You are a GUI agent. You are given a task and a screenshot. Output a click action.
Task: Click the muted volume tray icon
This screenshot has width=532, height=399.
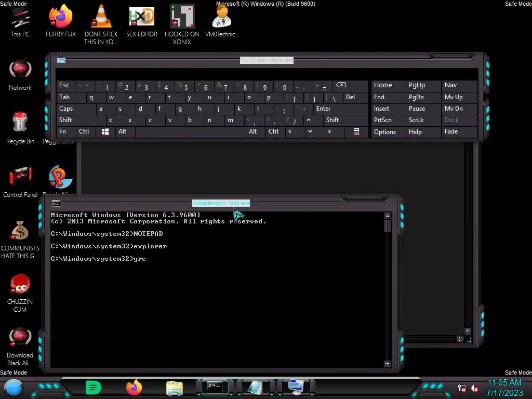click(474, 388)
